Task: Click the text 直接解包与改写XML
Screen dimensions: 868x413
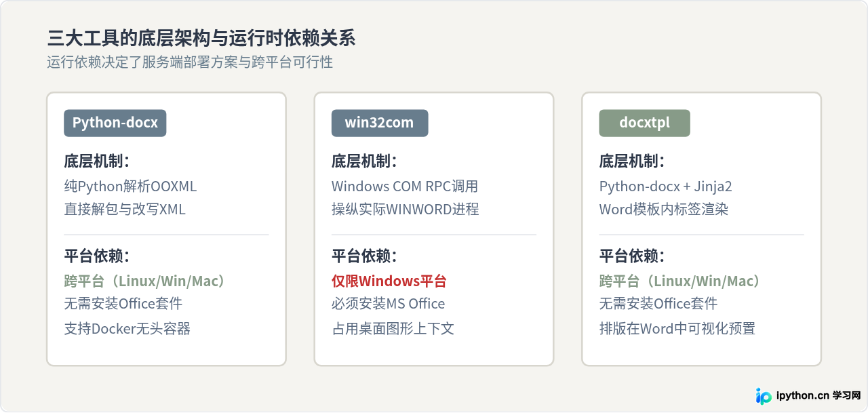Action: (x=125, y=210)
